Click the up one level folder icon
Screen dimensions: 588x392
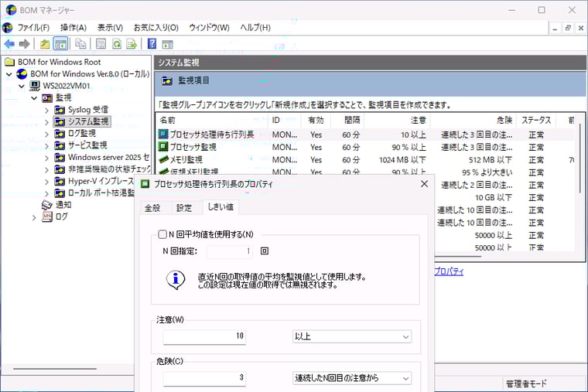[x=45, y=44]
